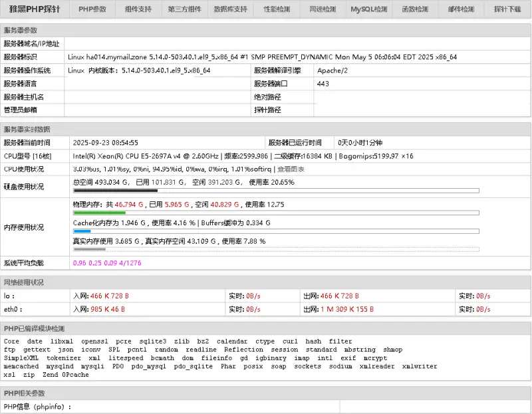Click the CPU usage status percentages
The image size is (532, 414).
tap(172, 169)
